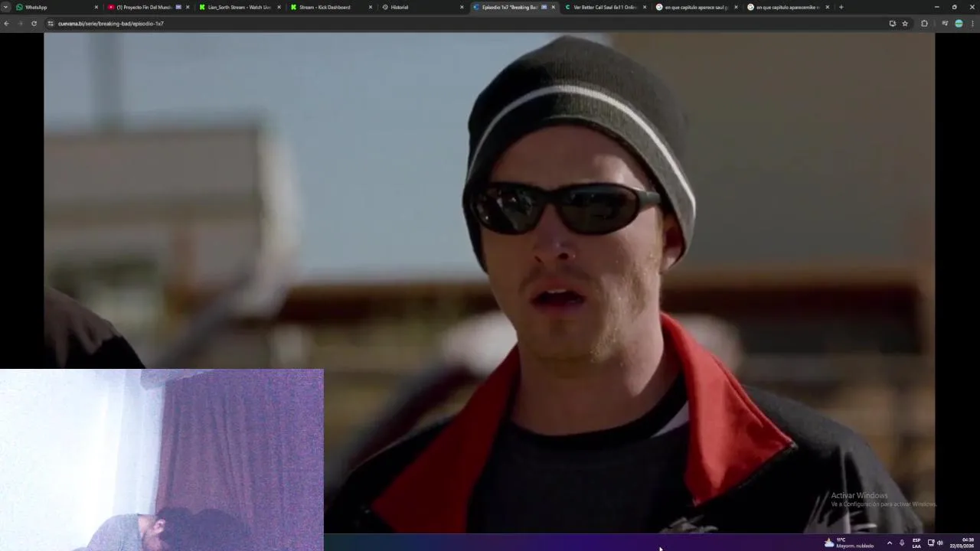This screenshot has width=980, height=551.
Task: Close the WhatsApp tab
Action: [96, 7]
